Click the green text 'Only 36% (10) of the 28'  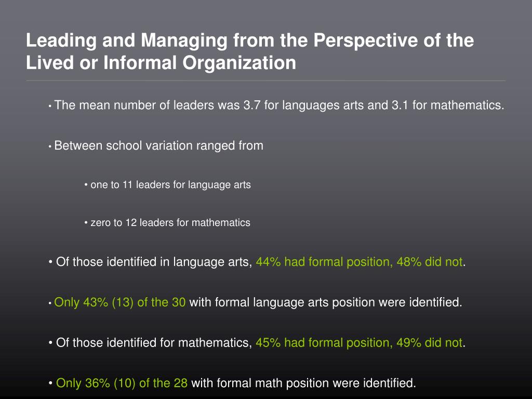click(x=122, y=383)
